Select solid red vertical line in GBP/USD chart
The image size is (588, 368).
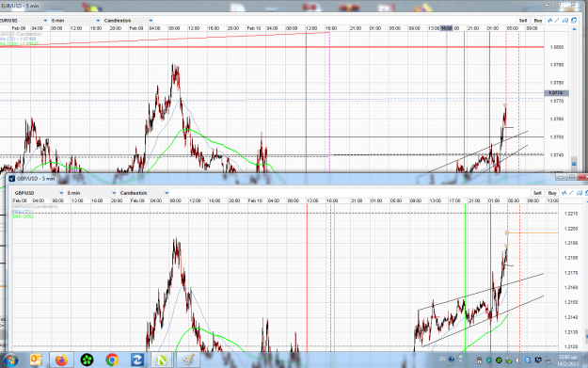click(x=307, y=278)
